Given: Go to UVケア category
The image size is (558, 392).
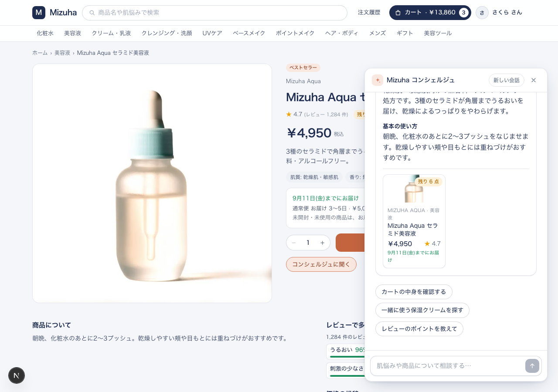Looking at the screenshot, I should [212, 33].
